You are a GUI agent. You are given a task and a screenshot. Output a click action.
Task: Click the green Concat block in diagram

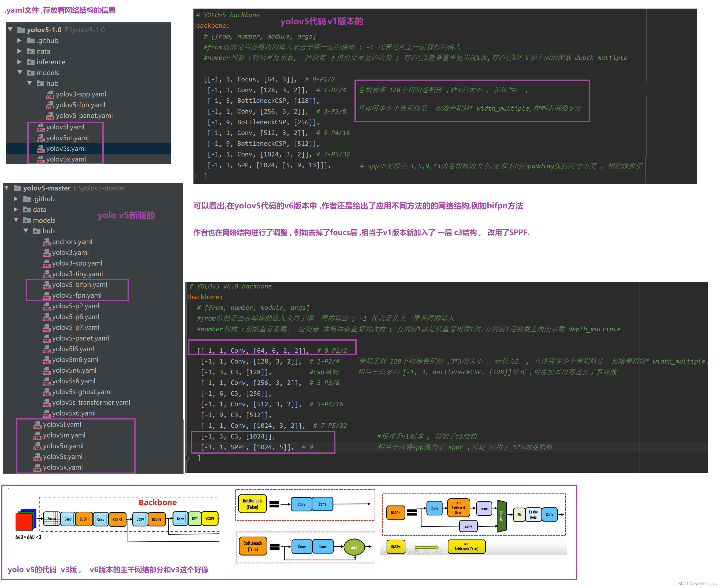502,516
